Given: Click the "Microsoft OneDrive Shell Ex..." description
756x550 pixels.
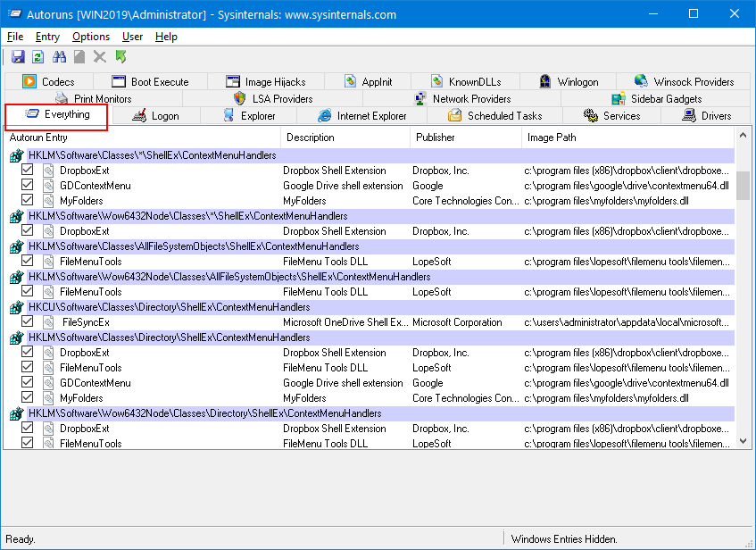Looking at the screenshot, I should pyautogui.click(x=345, y=322).
